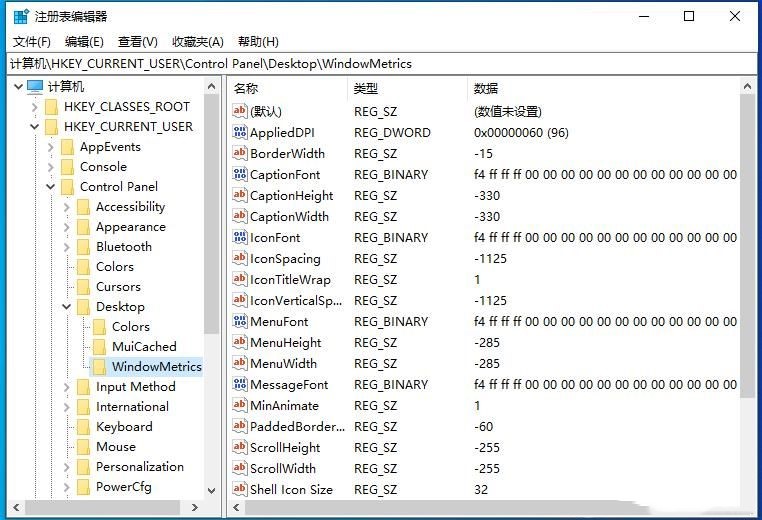Select the Colors key under Desktop
The image size is (762, 520).
131,327
